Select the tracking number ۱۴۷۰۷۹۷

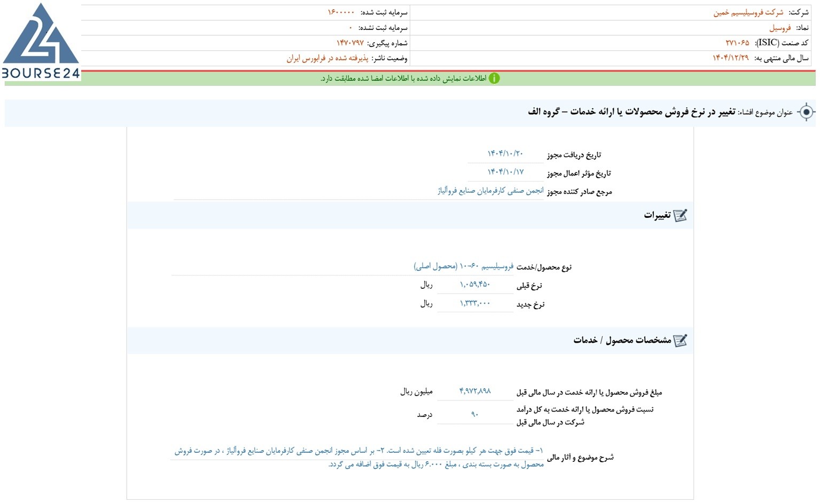[x=350, y=43]
